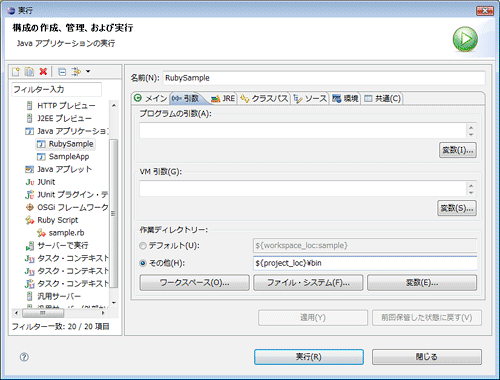This screenshot has height=380, width=500.
Task: Select J2EE プレビュー in the tree
Action: (64, 118)
